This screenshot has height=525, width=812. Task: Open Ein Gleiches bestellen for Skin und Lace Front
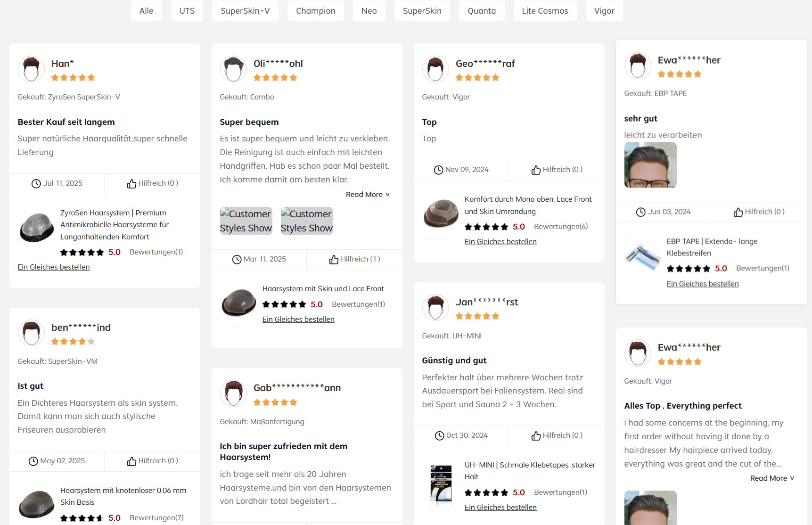coord(298,320)
